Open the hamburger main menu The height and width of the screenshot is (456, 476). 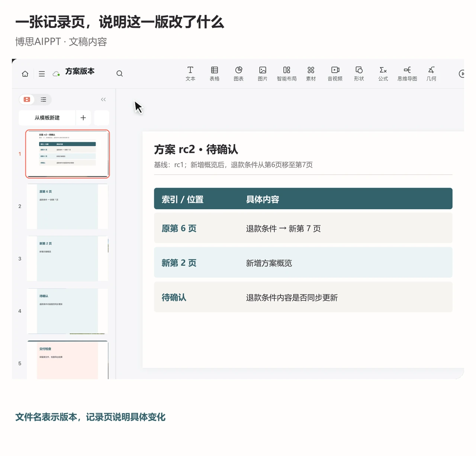[42, 74]
